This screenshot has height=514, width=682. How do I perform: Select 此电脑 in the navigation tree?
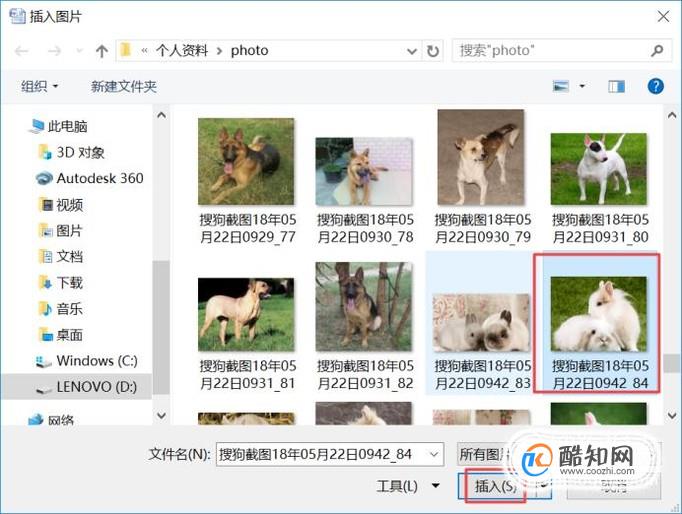pyautogui.click(x=58, y=127)
